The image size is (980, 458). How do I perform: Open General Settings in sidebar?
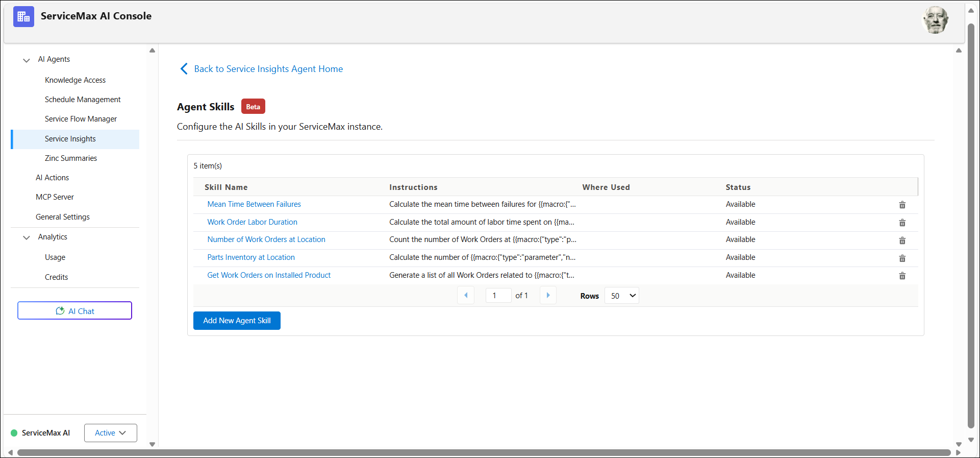point(62,217)
